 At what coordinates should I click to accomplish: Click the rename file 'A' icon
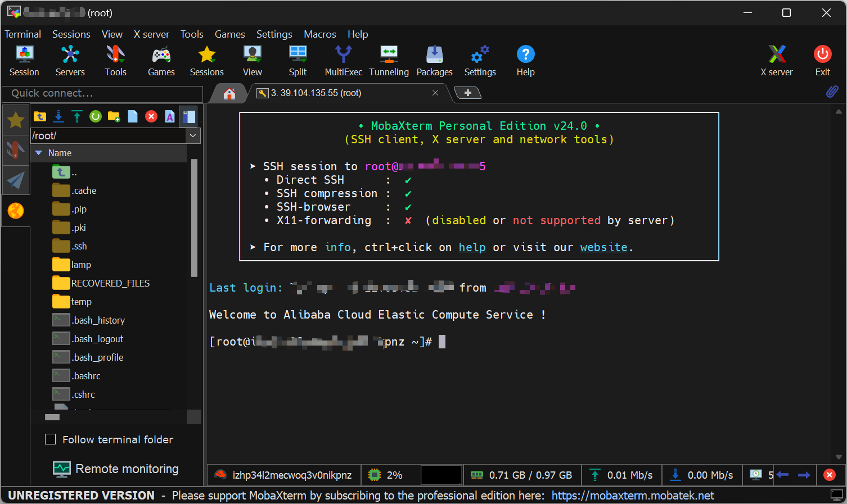tap(169, 116)
